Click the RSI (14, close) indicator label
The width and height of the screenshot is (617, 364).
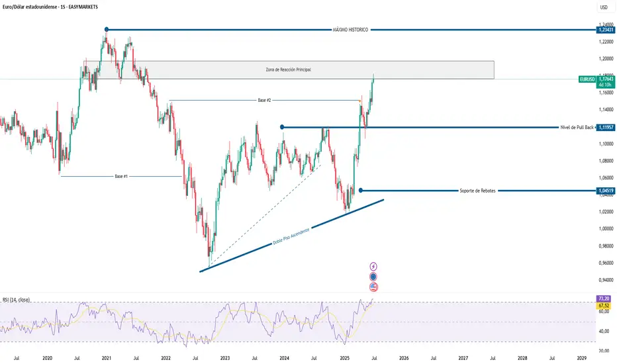pos(16,300)
